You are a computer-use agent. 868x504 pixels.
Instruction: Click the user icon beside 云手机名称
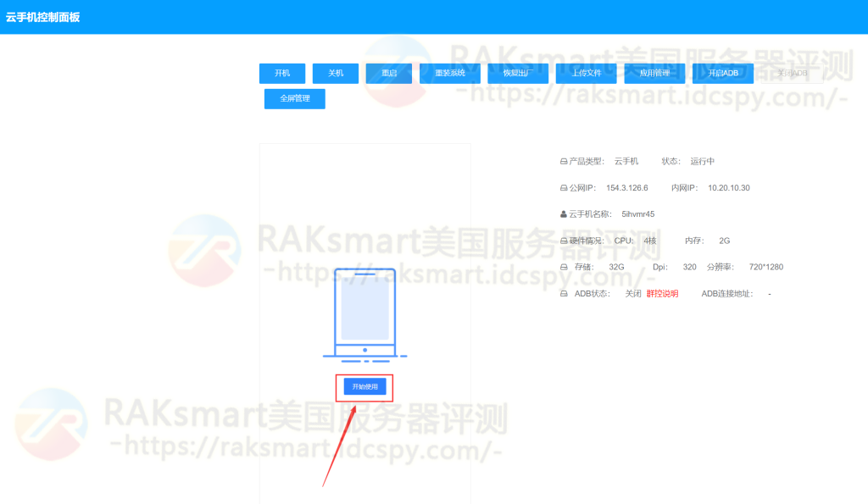tap(564, 214)
